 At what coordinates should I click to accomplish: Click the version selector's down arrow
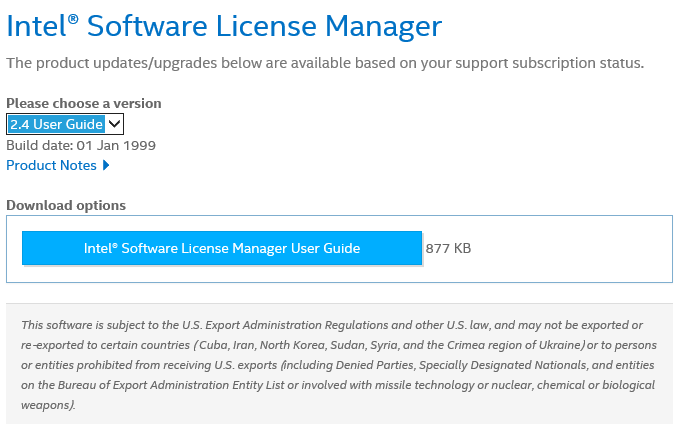pos(115,124)
